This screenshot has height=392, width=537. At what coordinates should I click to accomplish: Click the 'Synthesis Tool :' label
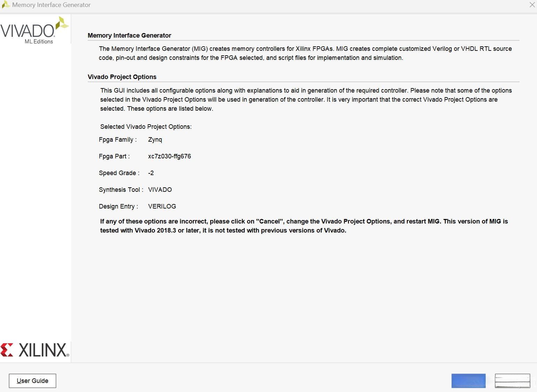(121, 190)
